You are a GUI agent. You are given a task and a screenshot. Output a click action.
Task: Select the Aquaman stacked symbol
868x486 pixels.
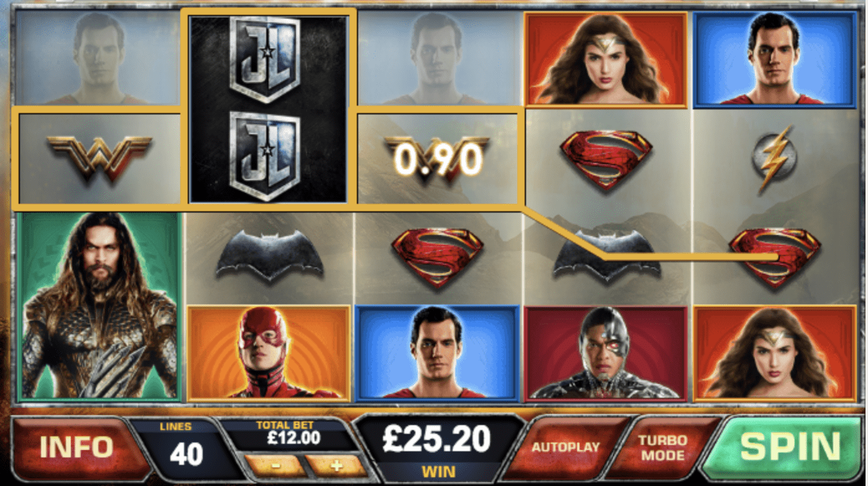pos(100,306)
